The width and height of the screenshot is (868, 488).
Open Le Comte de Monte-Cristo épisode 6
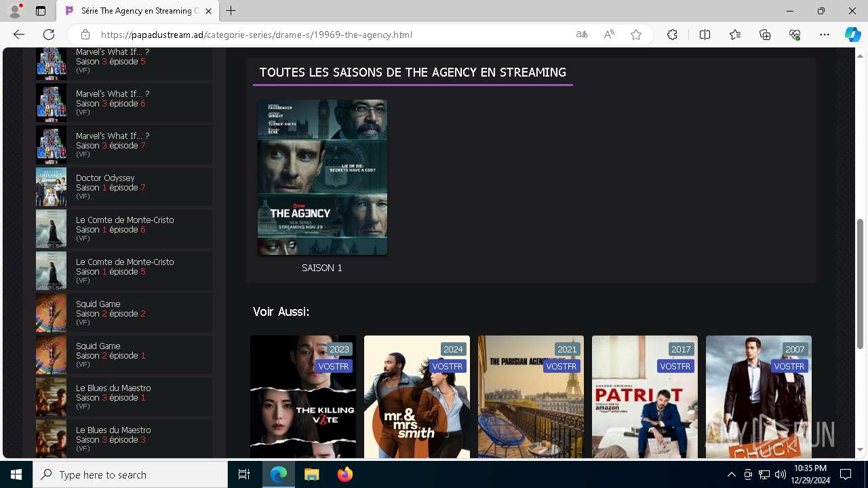pyautogui.click(x=124, y=229)
